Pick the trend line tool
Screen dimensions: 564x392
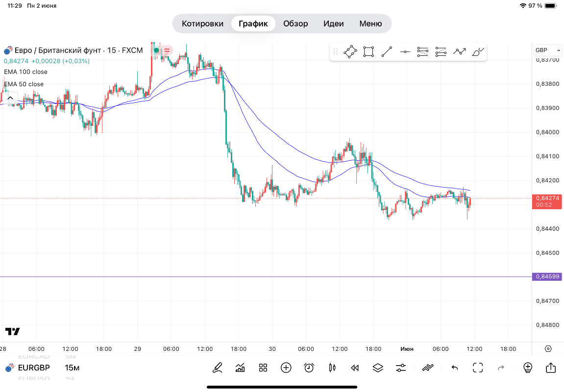coord(387,52)
